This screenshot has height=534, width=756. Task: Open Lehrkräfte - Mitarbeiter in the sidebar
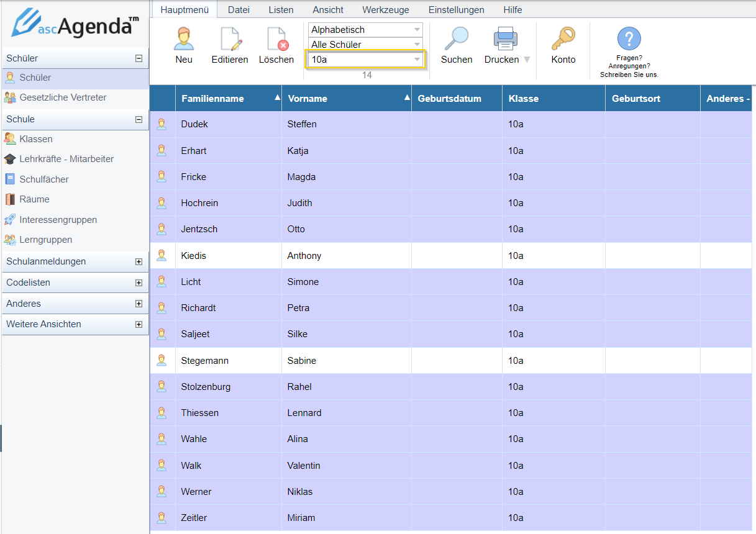point(66,159)
